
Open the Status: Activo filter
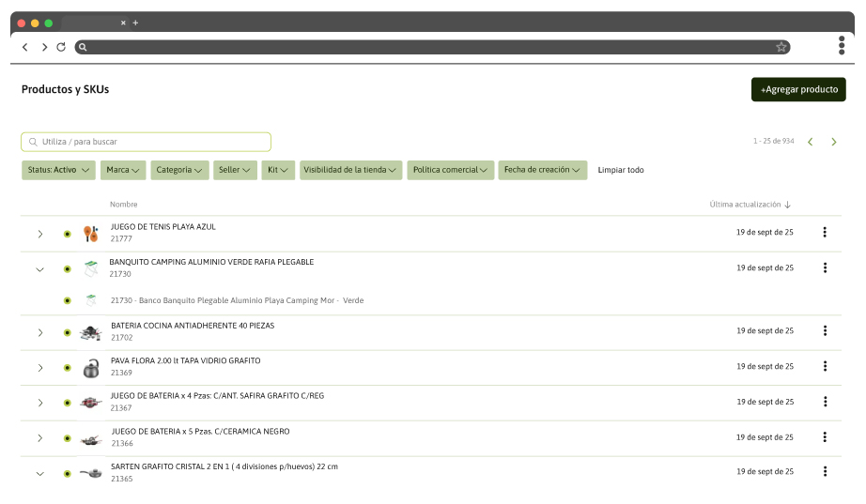(58, 170)
